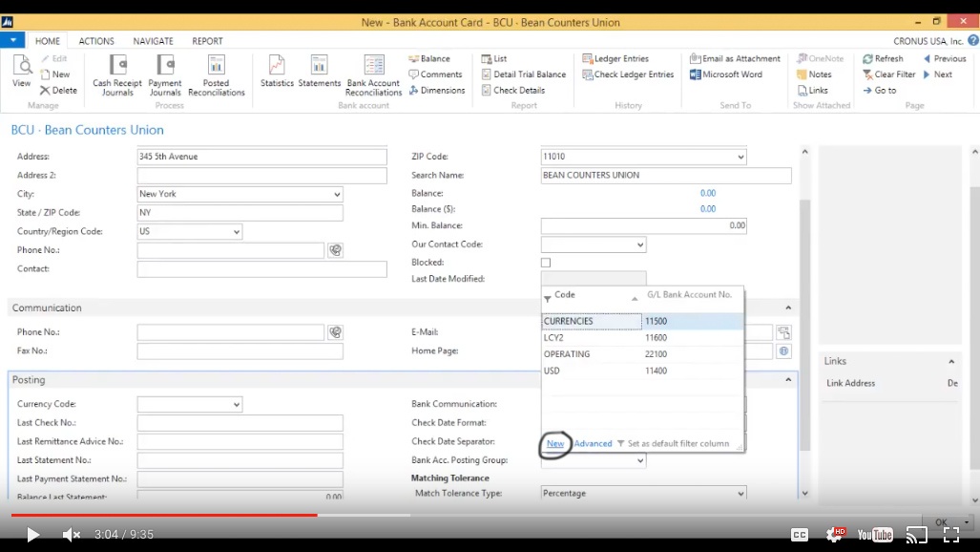Open City dropdown
The height and width of the screenshot is (552, 980).
(x=337, y=194)
